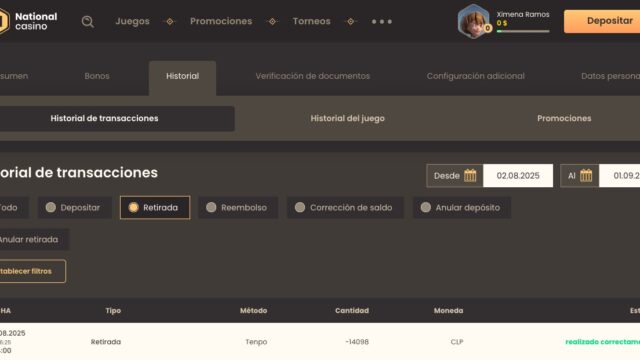Image resolution: width=640 pixels, height=360 pixels.
Task: Click the Desde calendar icon
Action: pyautogui.click(x=470, y=176)
